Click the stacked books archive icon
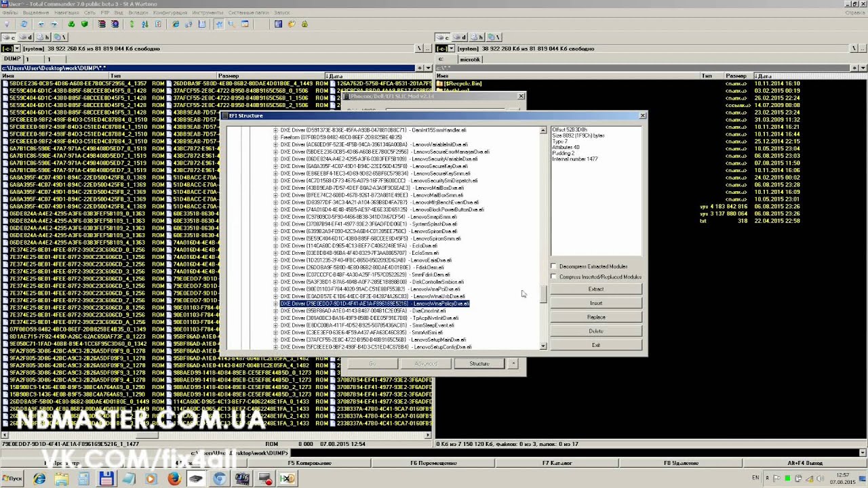 tap(102, 24)
